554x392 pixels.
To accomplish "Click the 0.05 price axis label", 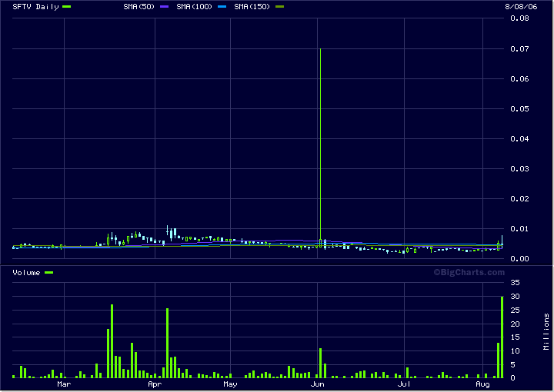I will pyautogui.click(x=519, y=108).
